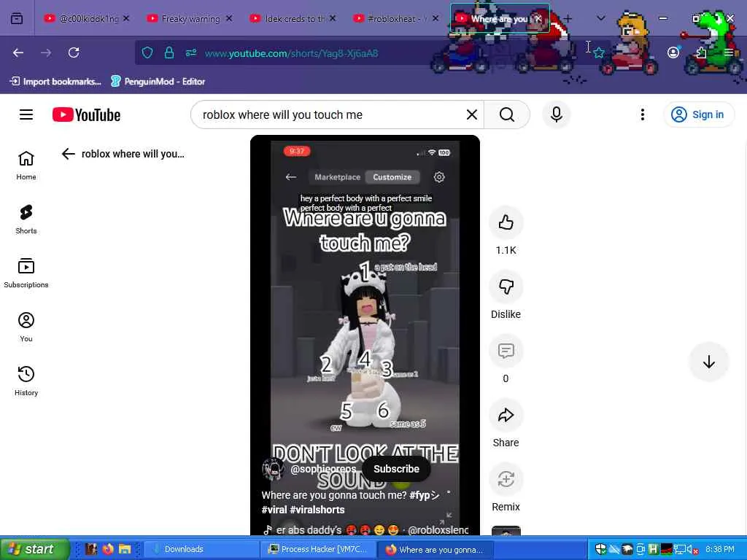Launch Firefox from quick launch
The height and width of the screenshot is (560, 747).
click(x=108, y=549)
